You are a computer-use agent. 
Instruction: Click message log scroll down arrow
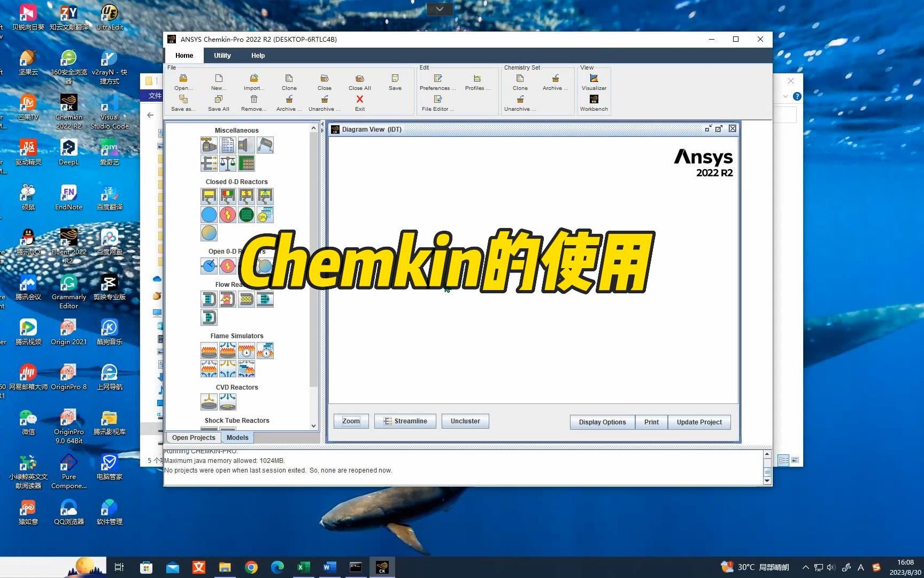[x=767, y=481]
